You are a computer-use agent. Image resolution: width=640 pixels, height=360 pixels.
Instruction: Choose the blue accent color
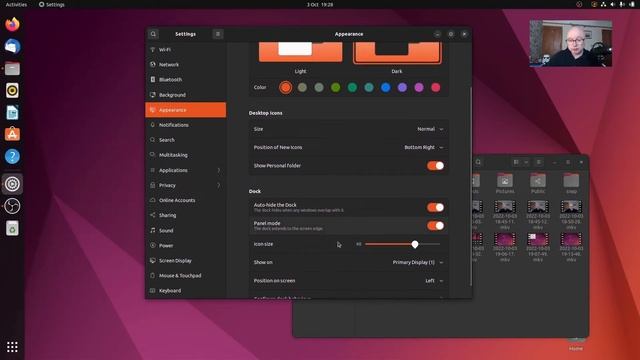pyautogui.click(x=386, y=87)
